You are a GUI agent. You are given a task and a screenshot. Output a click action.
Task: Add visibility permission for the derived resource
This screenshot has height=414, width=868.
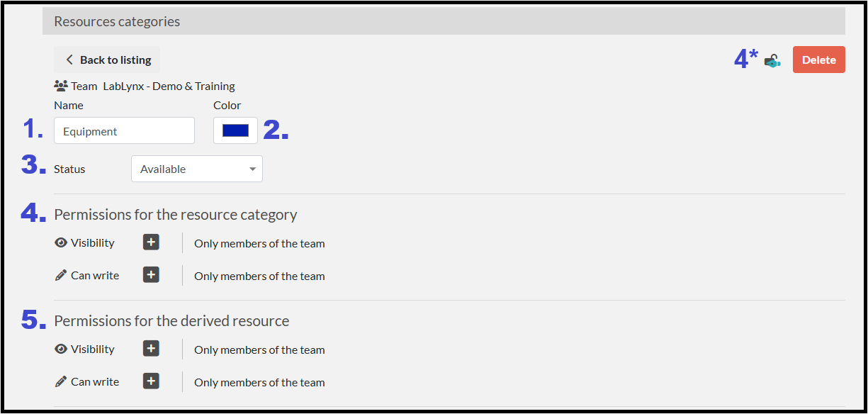pyautogui.click(x=151, y=349)
